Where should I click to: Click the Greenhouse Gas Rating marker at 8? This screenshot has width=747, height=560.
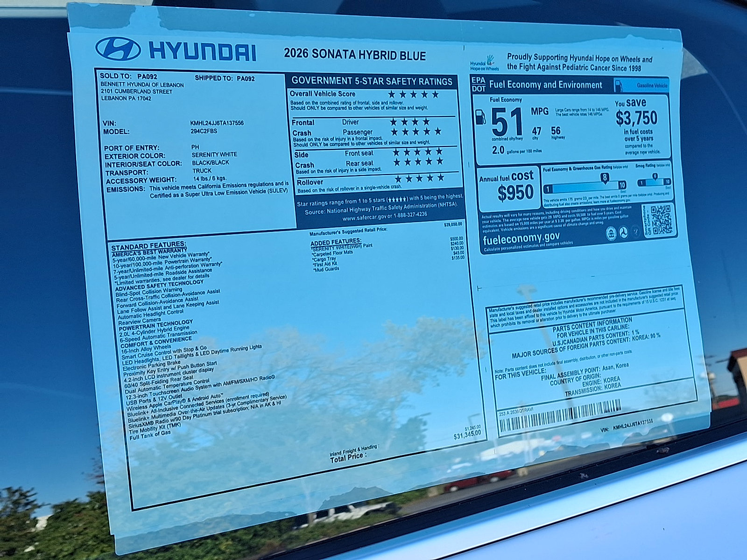click(x=605, y=177)
